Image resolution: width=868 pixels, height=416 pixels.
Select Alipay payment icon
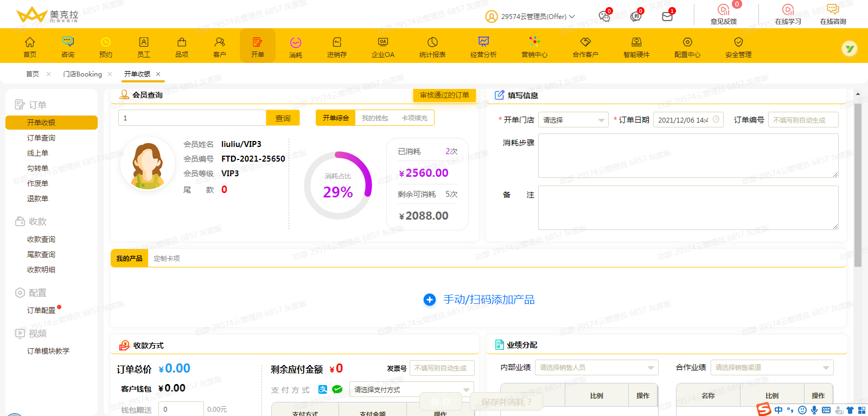tap(323, 389)
